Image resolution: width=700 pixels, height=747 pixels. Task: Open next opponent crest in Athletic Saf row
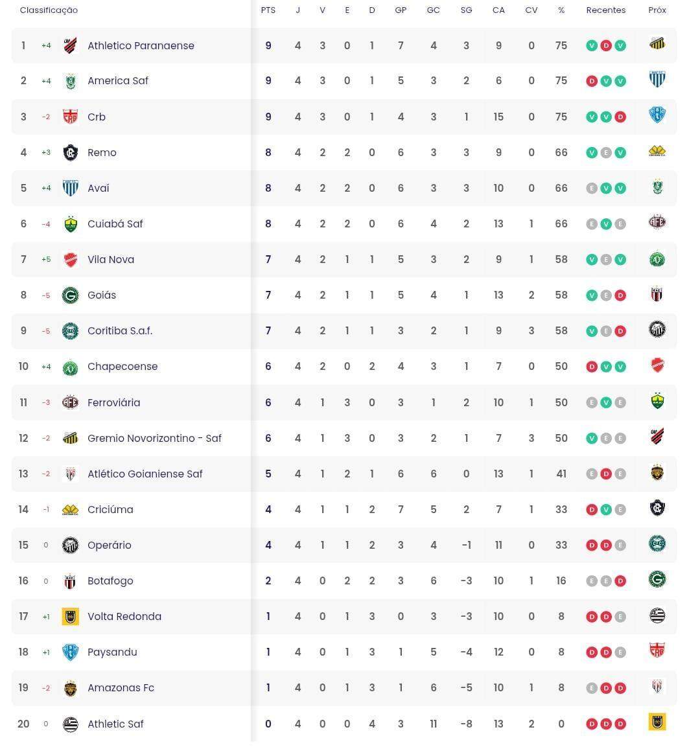pos(657,722)
